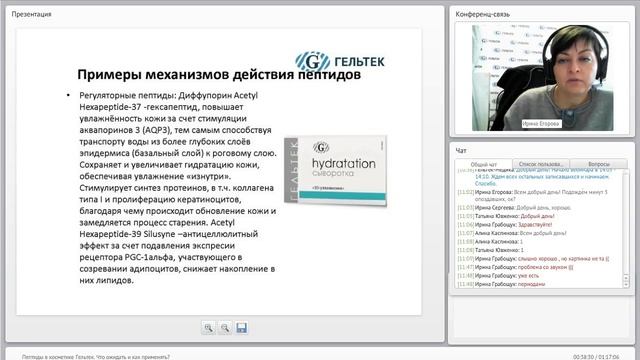This screenshot has width=640, height=360.
Task: Click Татьяна Юзженко's message 'Добрый день!'
Action: pyautogui.click(x=537, y=216)
